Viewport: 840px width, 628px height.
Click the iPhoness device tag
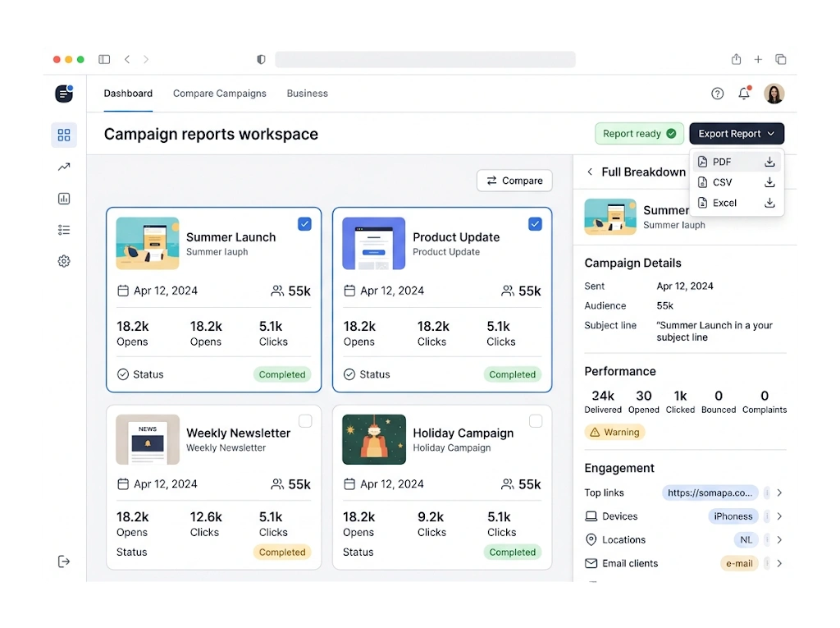tap(733, 516)
